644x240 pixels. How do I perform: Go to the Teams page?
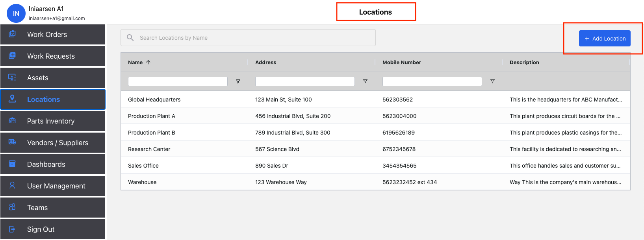click(53, 208)
